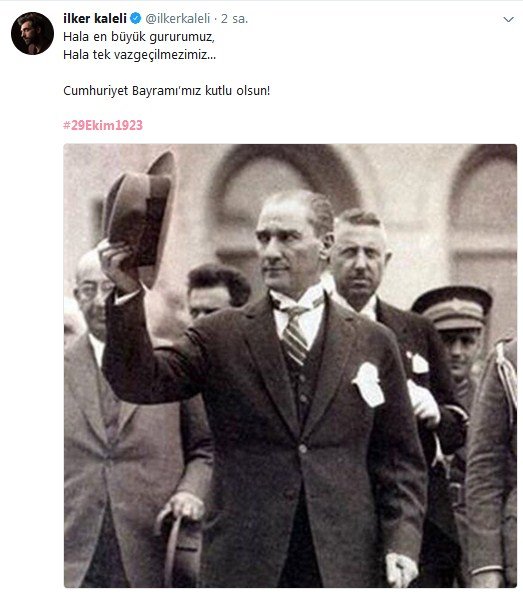Click the soldier's peaked cap in photo

[x=452, y=307]
